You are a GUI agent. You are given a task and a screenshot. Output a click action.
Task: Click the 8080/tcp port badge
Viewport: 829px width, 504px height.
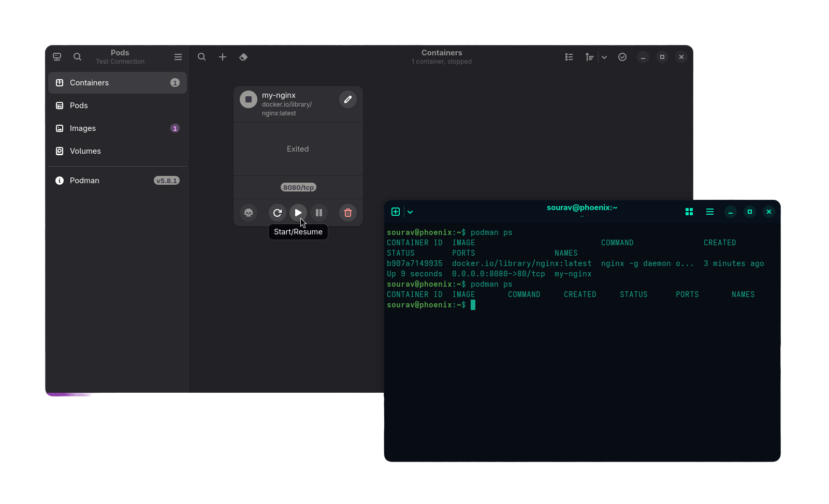298,187
